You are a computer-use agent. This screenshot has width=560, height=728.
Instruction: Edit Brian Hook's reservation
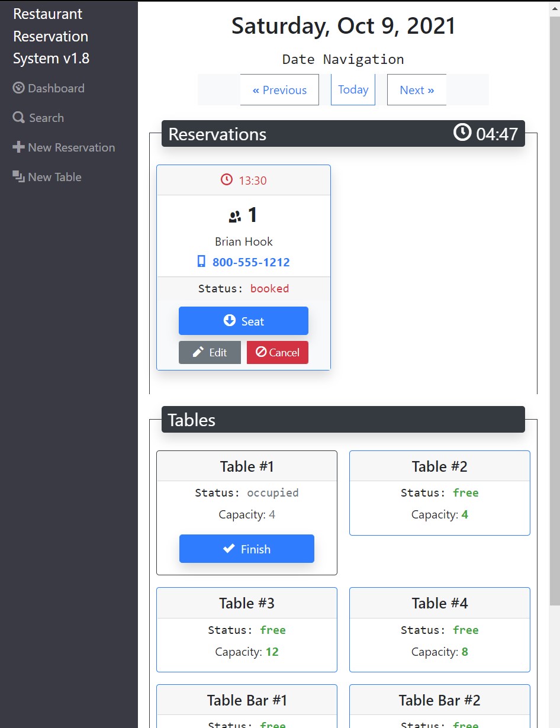coord(210,352)
